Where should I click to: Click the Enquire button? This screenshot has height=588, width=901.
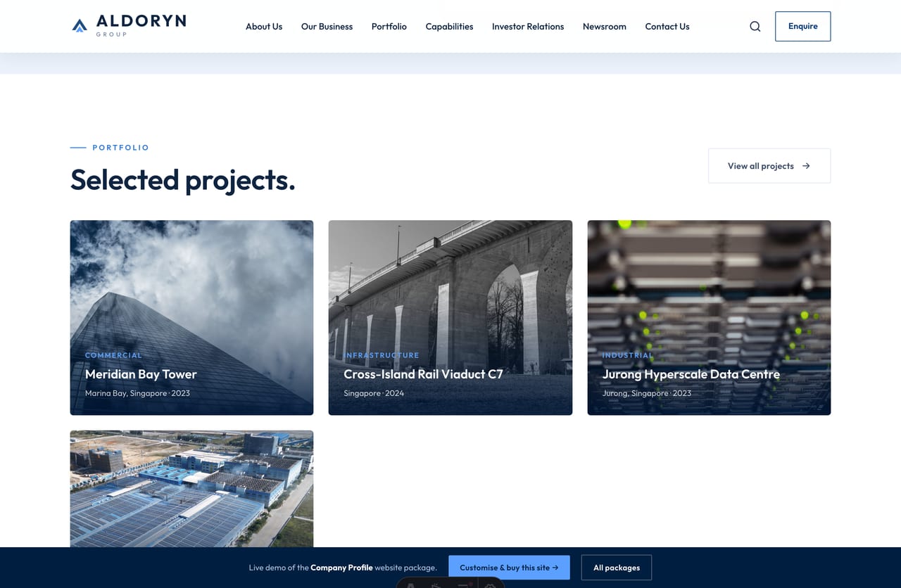pyautogui.click(x=802, y=27)
